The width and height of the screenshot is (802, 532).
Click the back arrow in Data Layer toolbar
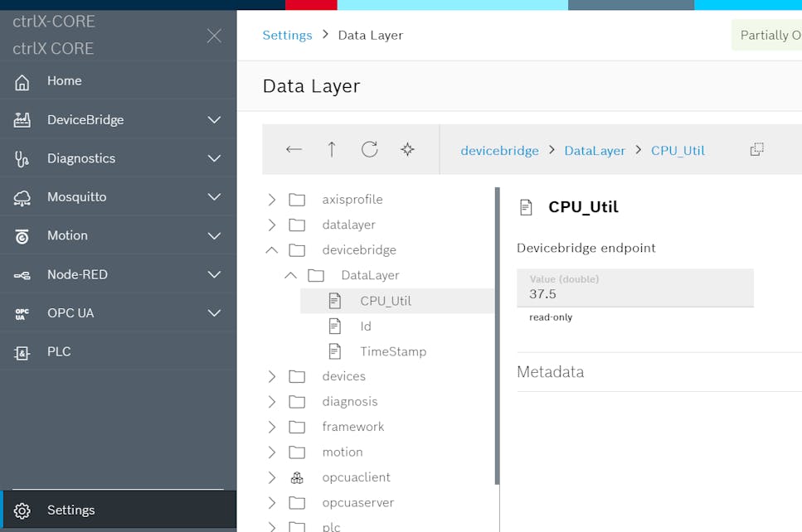[294, 149]
